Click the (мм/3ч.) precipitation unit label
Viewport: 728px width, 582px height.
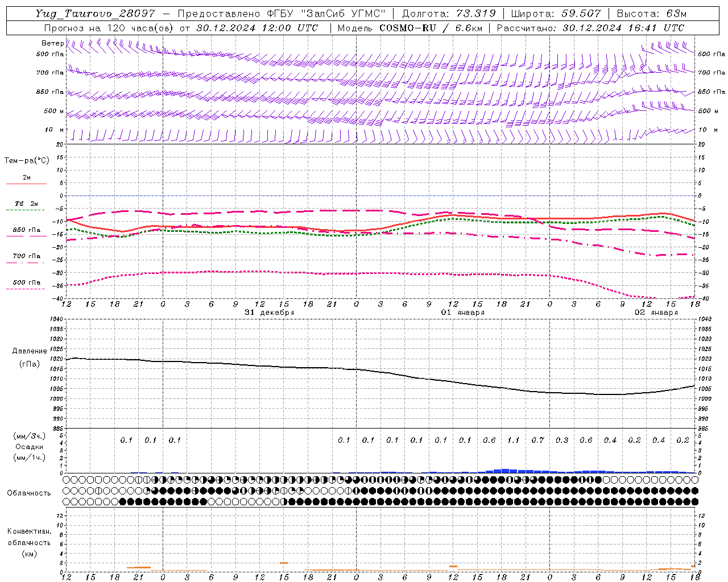point(30,436)
